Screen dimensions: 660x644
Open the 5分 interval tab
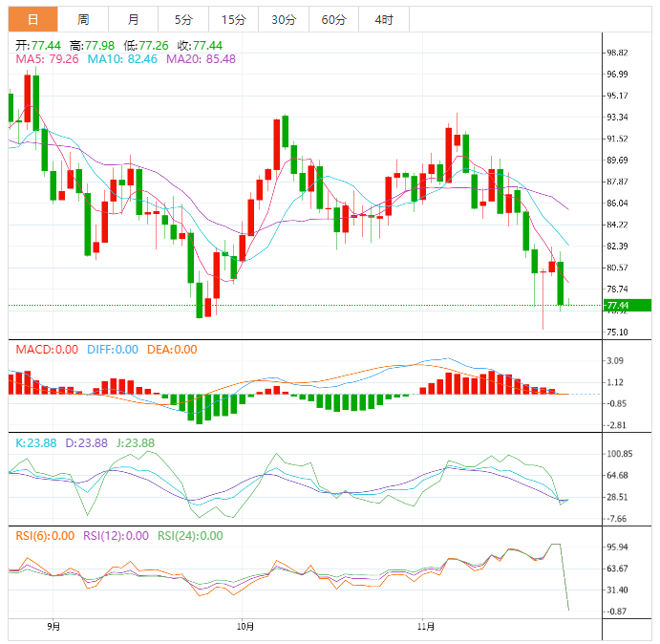point(183,19)
